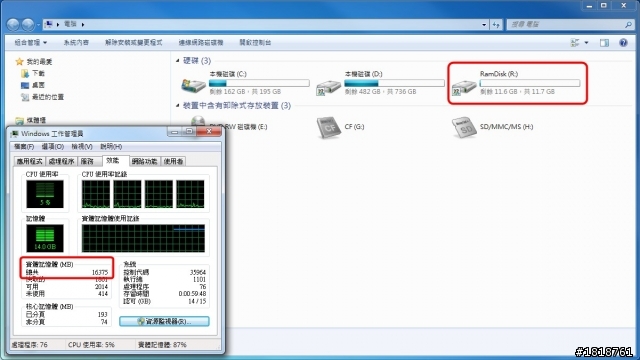
Task: Click the computer icon in address bar
Action: [x=49, y=24]
